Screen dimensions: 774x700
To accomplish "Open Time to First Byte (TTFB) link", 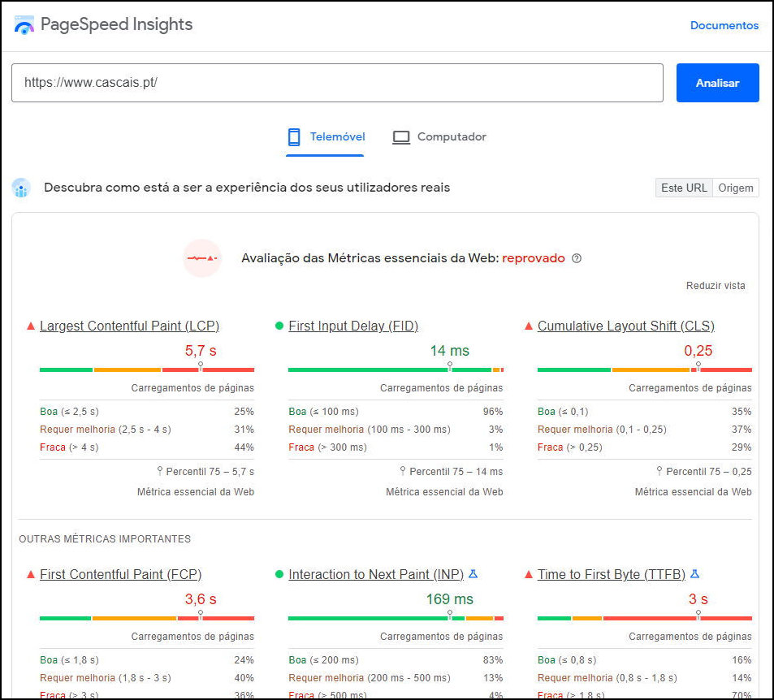I will tap(611, 574).
